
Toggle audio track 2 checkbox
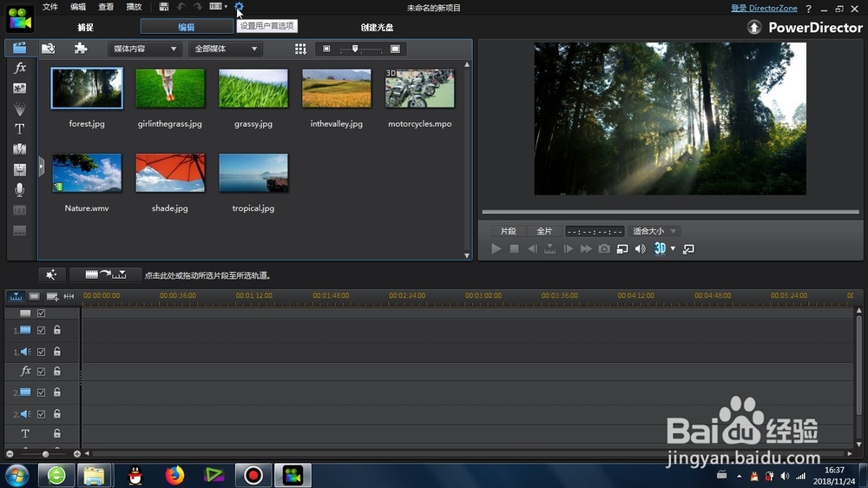[41, 414]
